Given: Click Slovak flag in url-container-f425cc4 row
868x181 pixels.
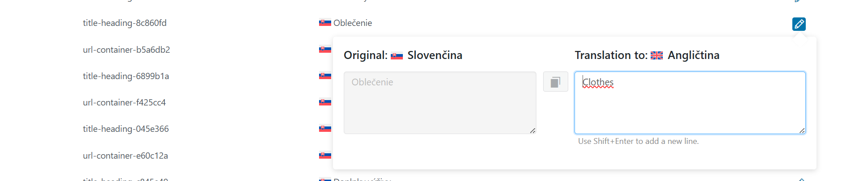Looking at the screenshot, I should [325, 102].
